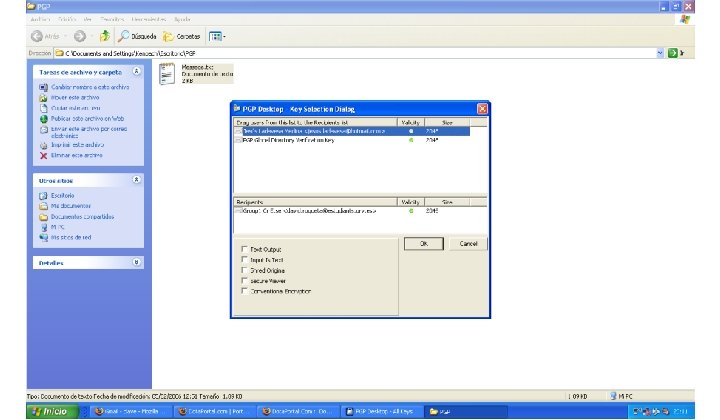Click Validity column header in Recipients list
This screenshot has width=720, height=420.
coord(411,202)
